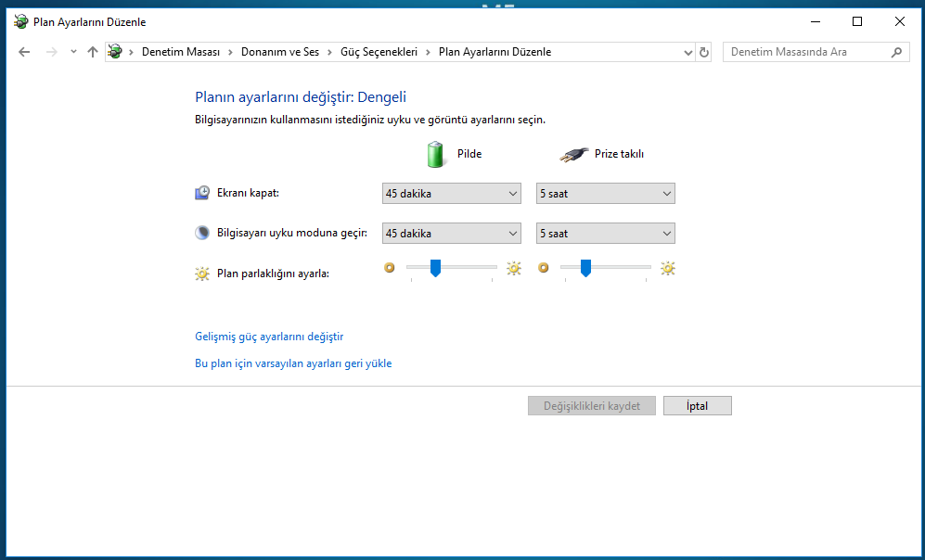Open Gelişmiş güç ayarlarını değiştir link

[x=269, y=337]
